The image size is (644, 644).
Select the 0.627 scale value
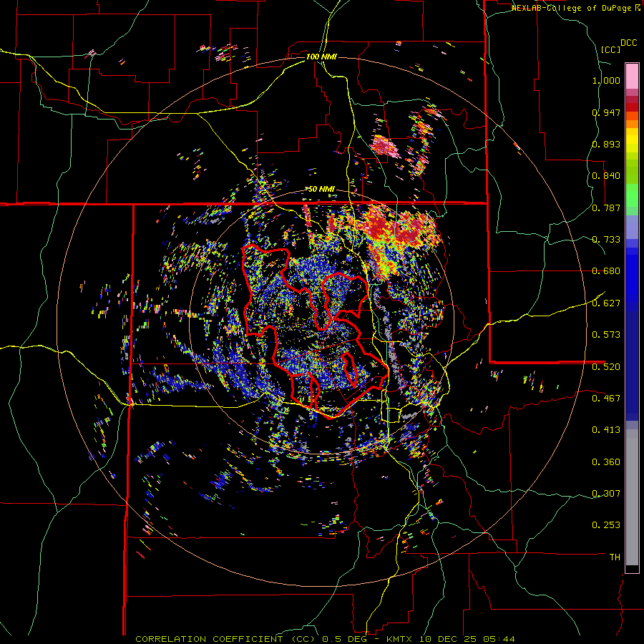click(606, 303)
